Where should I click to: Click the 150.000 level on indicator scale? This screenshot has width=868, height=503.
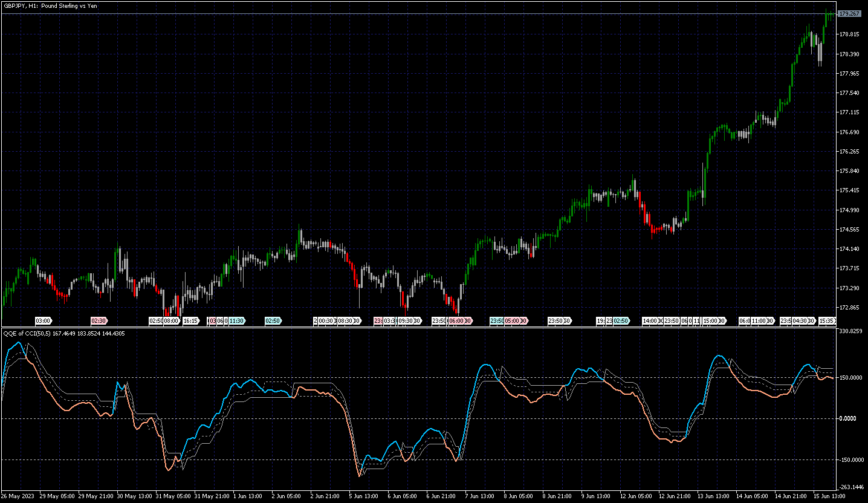point(850,378)
